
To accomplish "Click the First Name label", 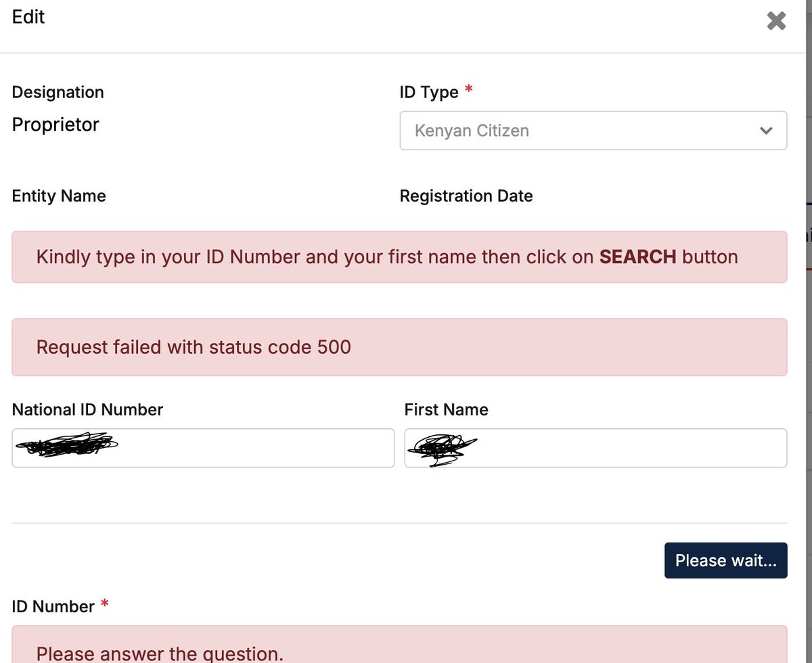I will 446,410.
